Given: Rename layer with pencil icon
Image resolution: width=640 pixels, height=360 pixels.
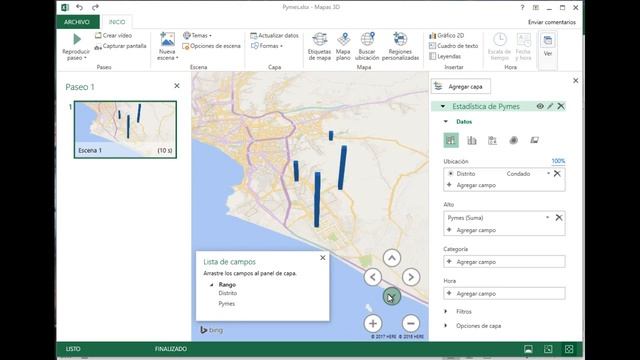Looking at the screenshot, I should coord(550,106).
